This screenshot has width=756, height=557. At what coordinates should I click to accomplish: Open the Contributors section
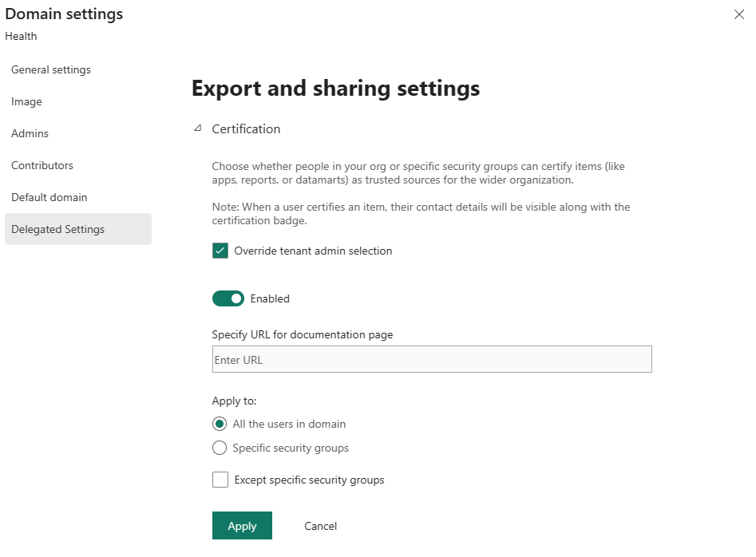(42, 165)
